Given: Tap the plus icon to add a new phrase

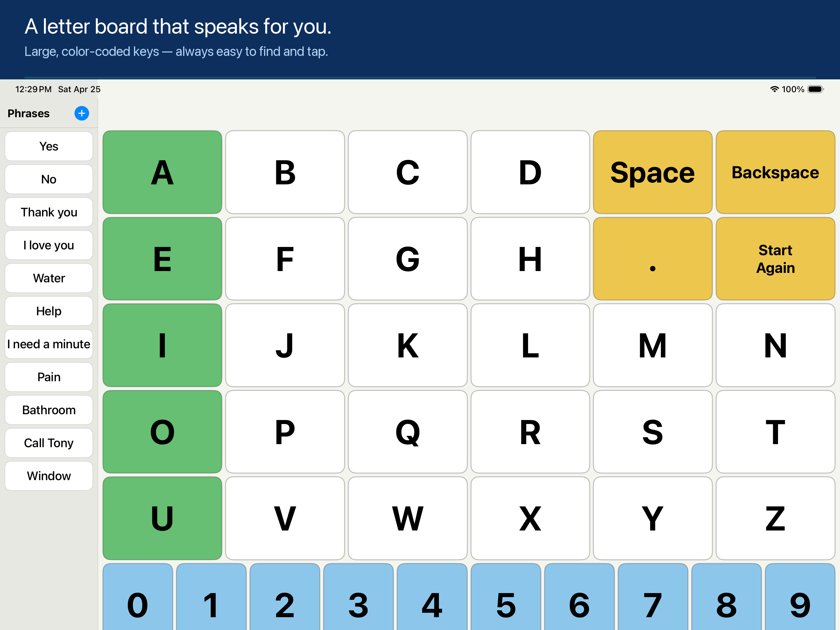Looking at the screenshot, I should click(81, 113).
